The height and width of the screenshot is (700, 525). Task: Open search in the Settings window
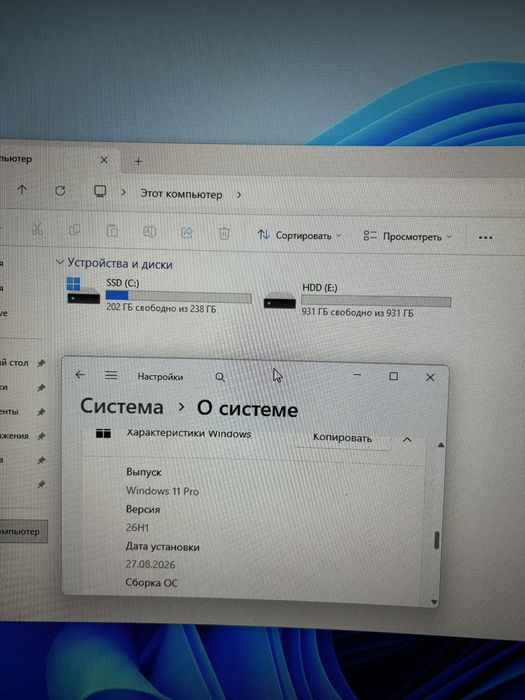[x=220, y=377]
